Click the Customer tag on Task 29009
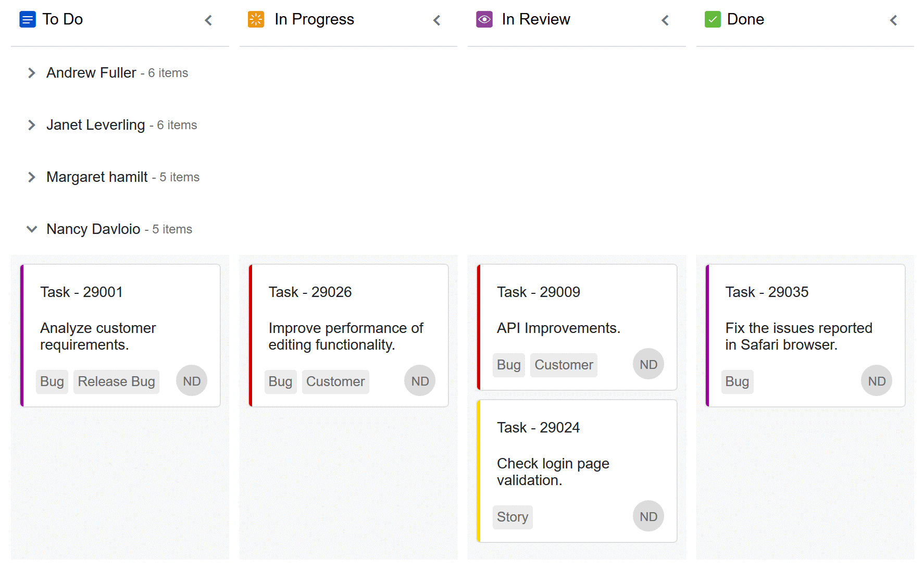Image resolution: width=924 pixels, height=569 pixels. (564, 365)
